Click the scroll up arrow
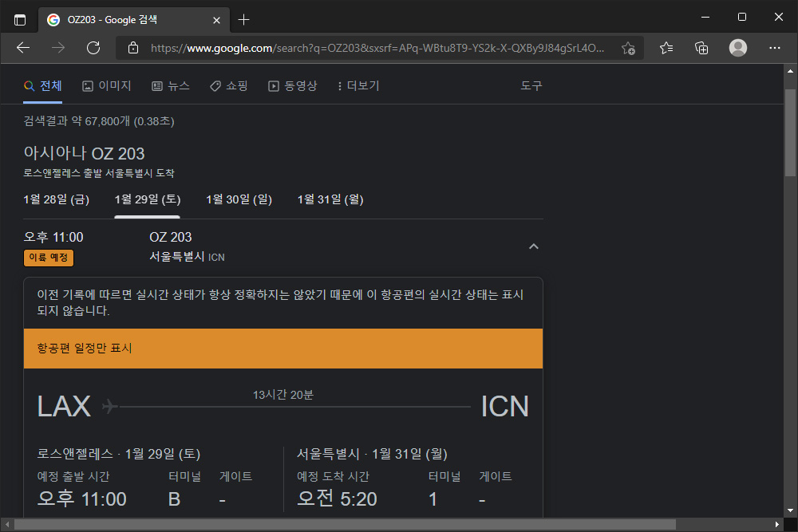798x532 pixels. [x=790, y=71]
